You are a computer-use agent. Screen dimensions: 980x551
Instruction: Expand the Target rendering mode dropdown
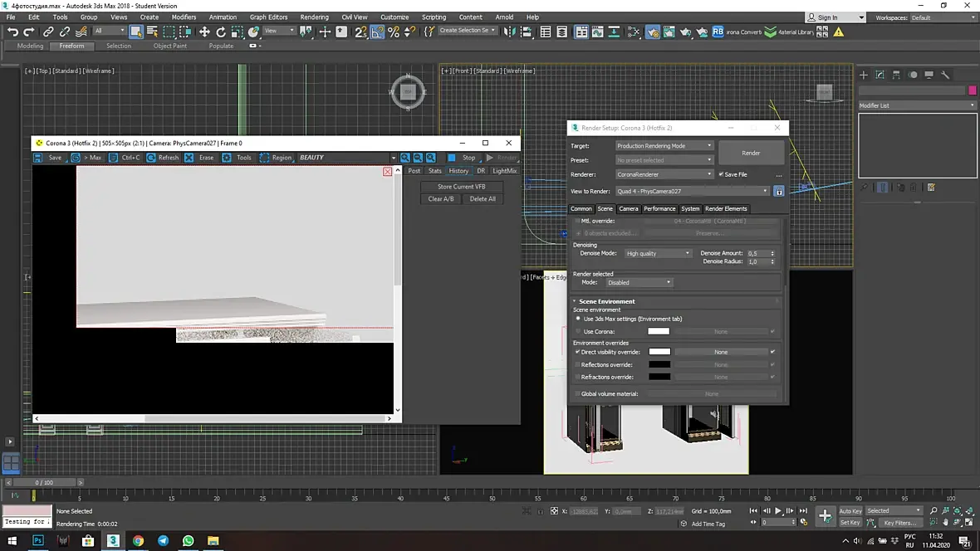click(x=664, y=146)
